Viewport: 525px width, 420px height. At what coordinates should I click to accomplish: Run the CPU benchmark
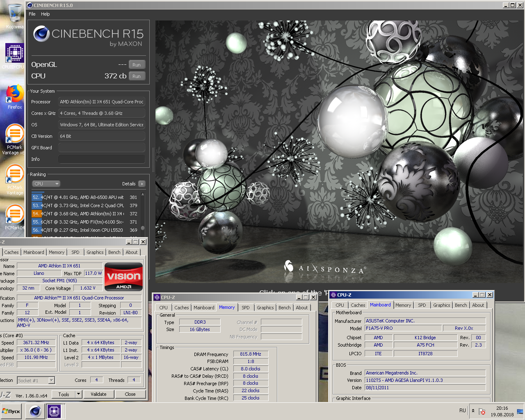click(137, 76)
